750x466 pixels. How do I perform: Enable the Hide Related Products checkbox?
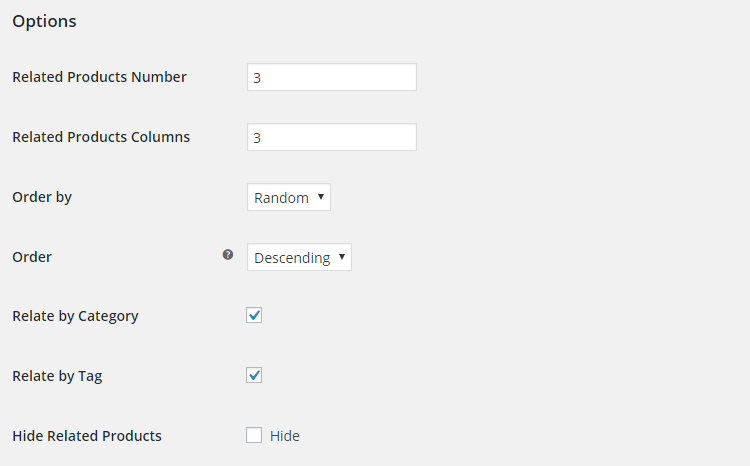[x=254, y=435]
